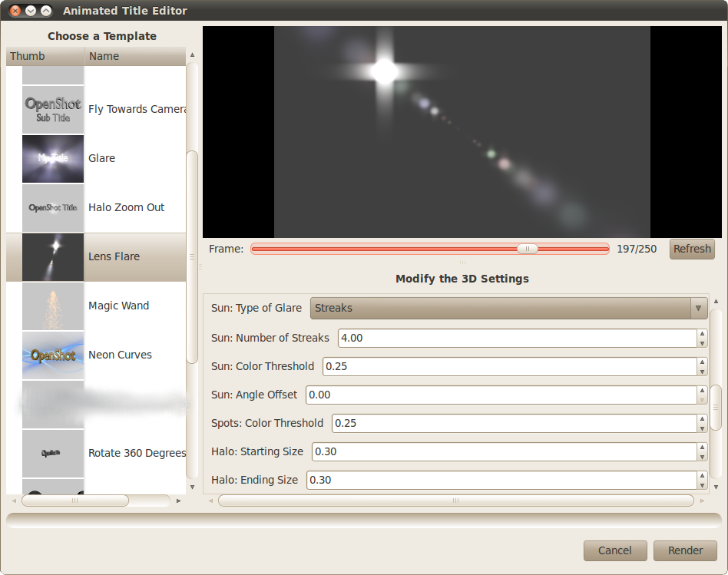
Task: Select the Glare template thumbnail
Action: 52,158
